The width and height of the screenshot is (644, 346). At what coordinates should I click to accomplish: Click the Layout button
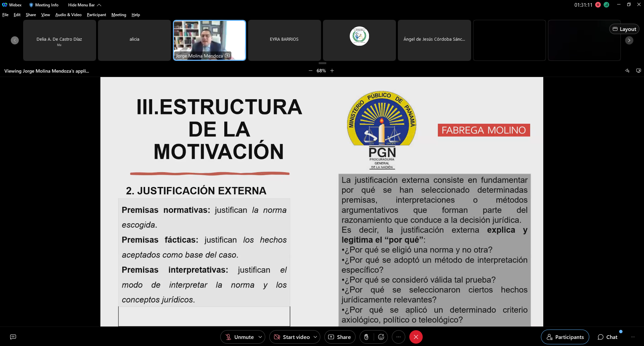[624, 29]
